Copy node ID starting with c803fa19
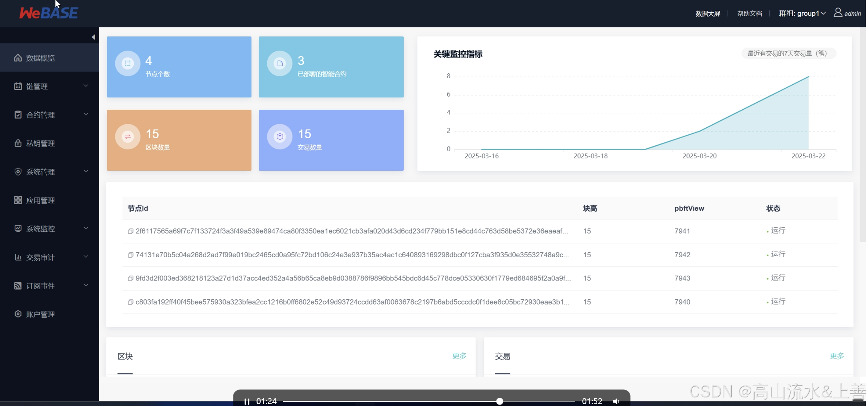Screen dimensions: 868x406 click(x=130, y=302)
